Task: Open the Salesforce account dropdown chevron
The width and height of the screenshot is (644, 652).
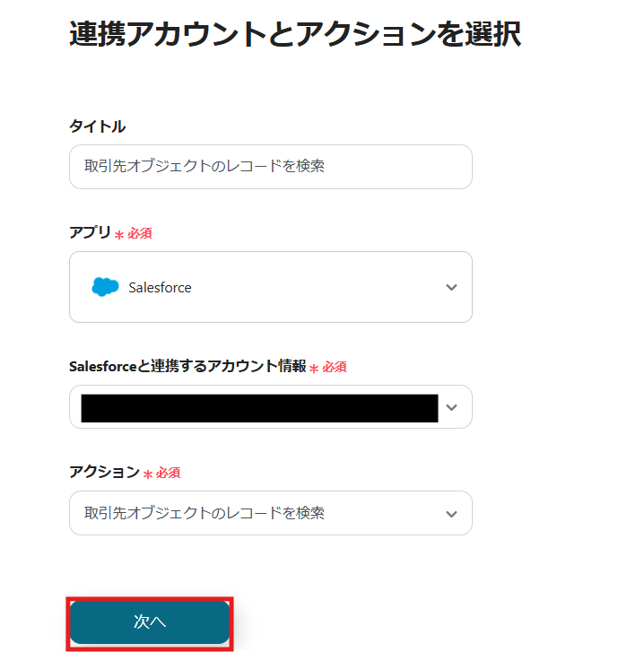Action: click(451, 407)
